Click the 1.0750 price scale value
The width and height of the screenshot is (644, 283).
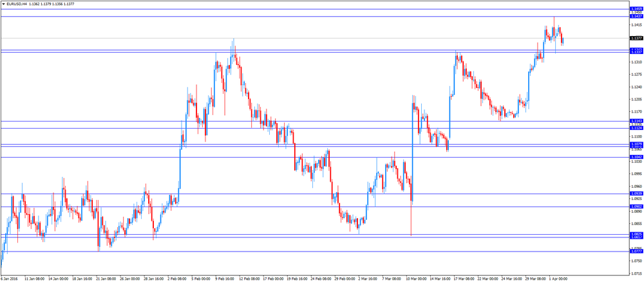[x=637, y=261]
